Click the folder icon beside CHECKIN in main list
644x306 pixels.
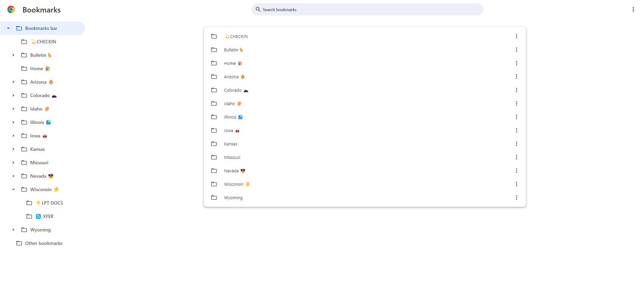214,36
